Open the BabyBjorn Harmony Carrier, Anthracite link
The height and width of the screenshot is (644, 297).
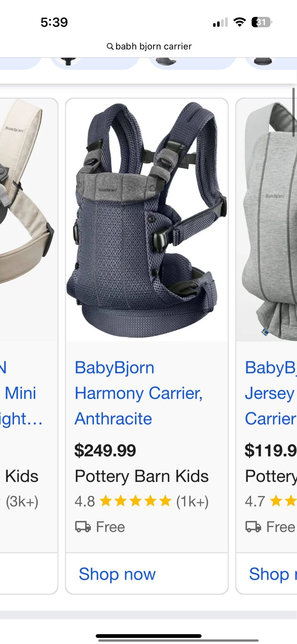[138, 393]
